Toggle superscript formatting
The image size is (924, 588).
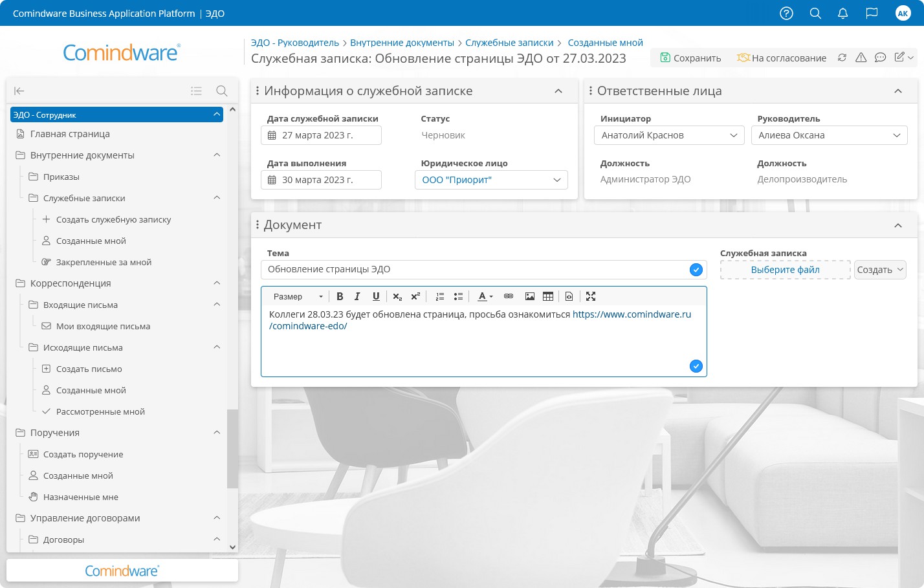click(415, 296)
